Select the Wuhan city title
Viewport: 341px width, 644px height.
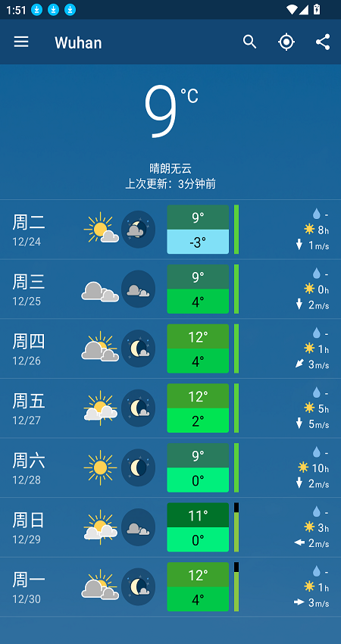[78, 42]
